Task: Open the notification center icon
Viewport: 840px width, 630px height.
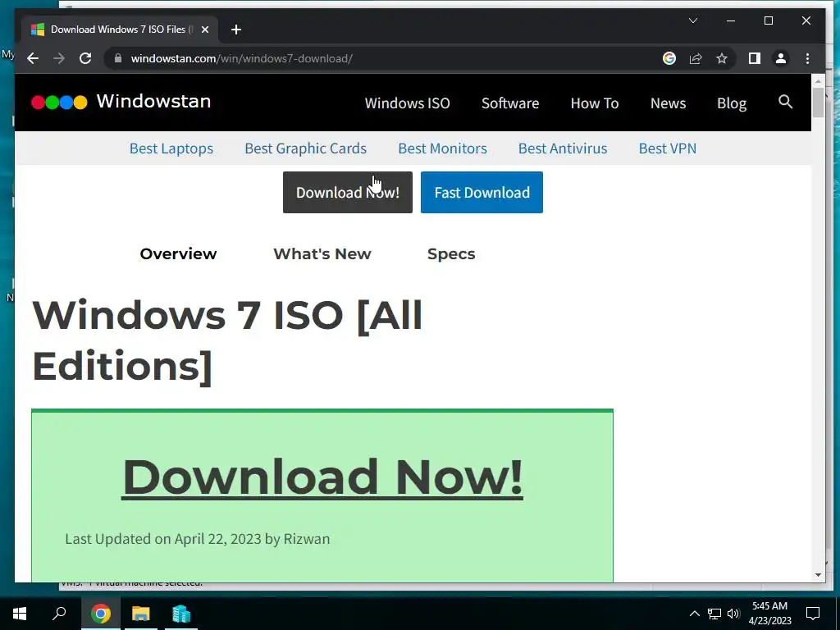Action: (x=813, y=614)
